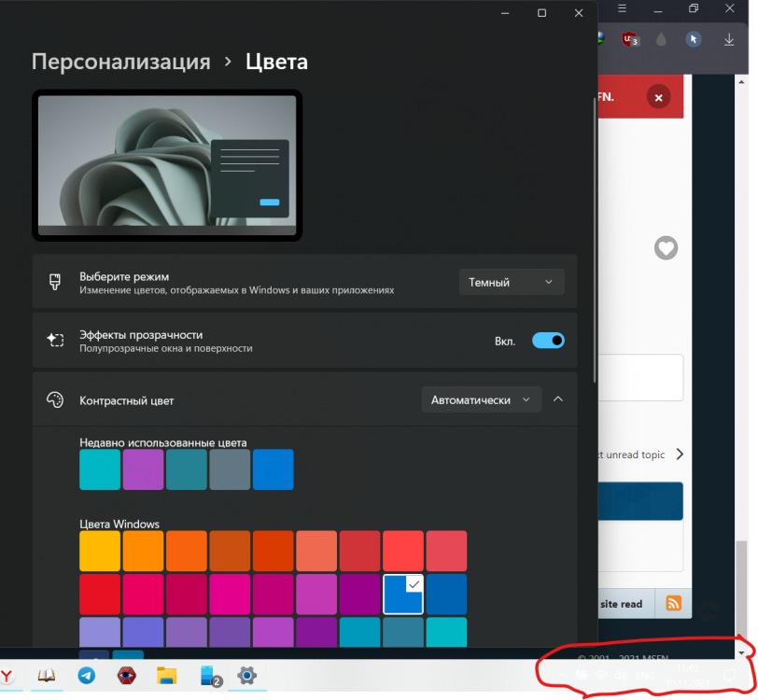Click the droplet-shaped extension icon
The height and width of the screenshot is (700, 758).
(x=660, y=39)
